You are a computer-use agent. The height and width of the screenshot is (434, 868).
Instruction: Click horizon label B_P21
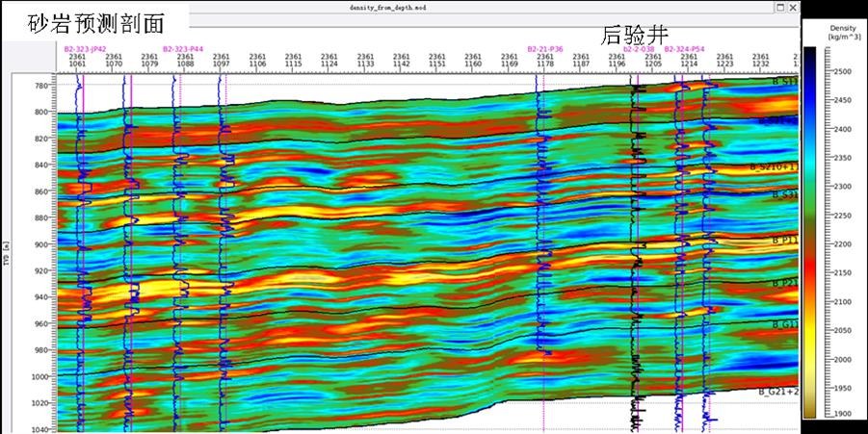tap(785, 283)
